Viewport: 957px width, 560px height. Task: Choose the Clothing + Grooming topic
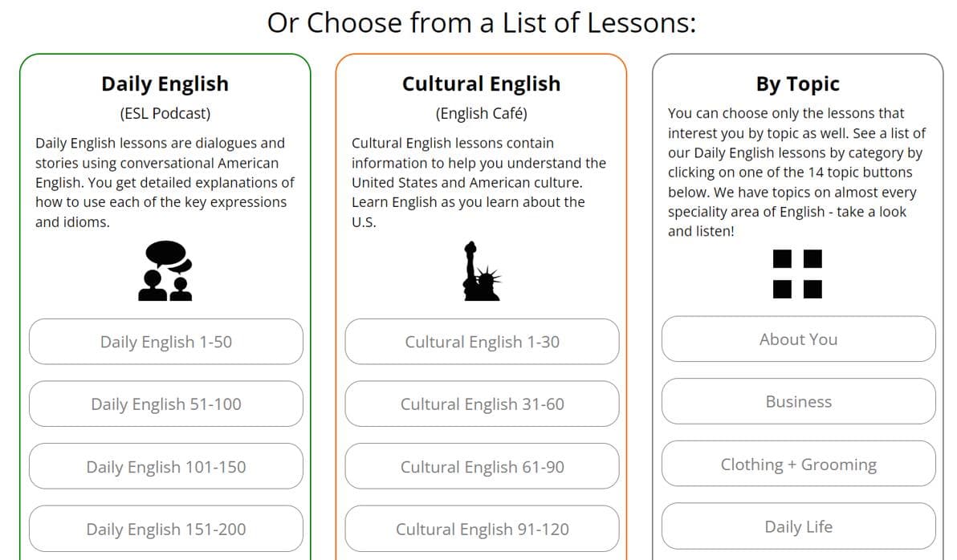tap(798, 465)
